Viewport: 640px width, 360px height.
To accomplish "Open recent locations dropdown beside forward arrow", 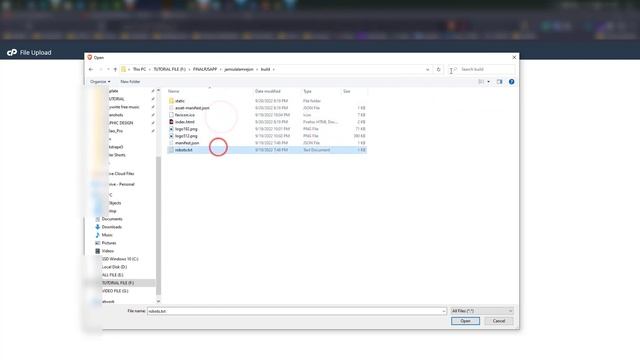I will click(108, 69).
